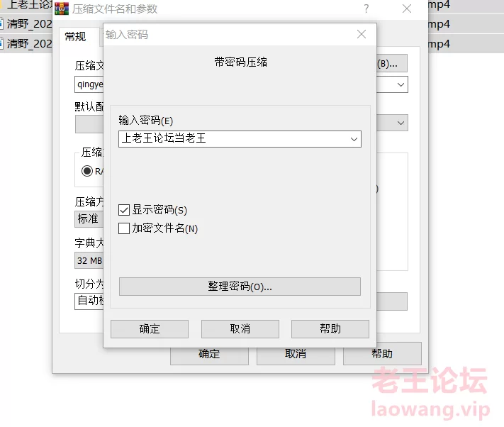Viewport: 504px width, 427px height.
Task: Click 帮助 in the archive parameters window
Action: point(382,354)
